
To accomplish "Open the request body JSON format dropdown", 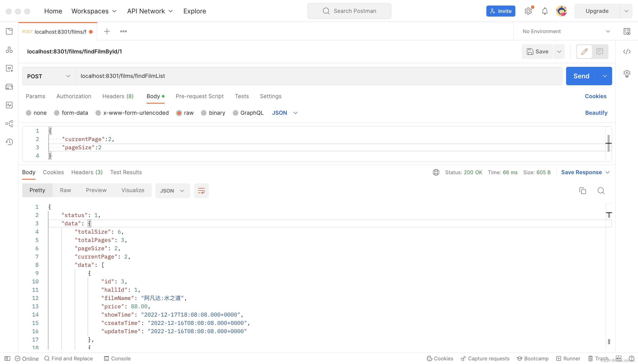I will click(285, 113).
